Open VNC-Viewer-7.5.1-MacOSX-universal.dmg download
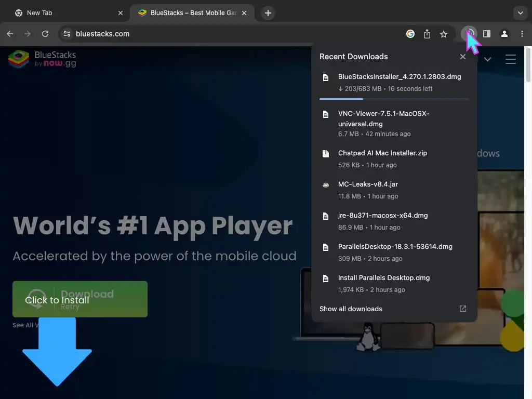 [x=394, y=124]
